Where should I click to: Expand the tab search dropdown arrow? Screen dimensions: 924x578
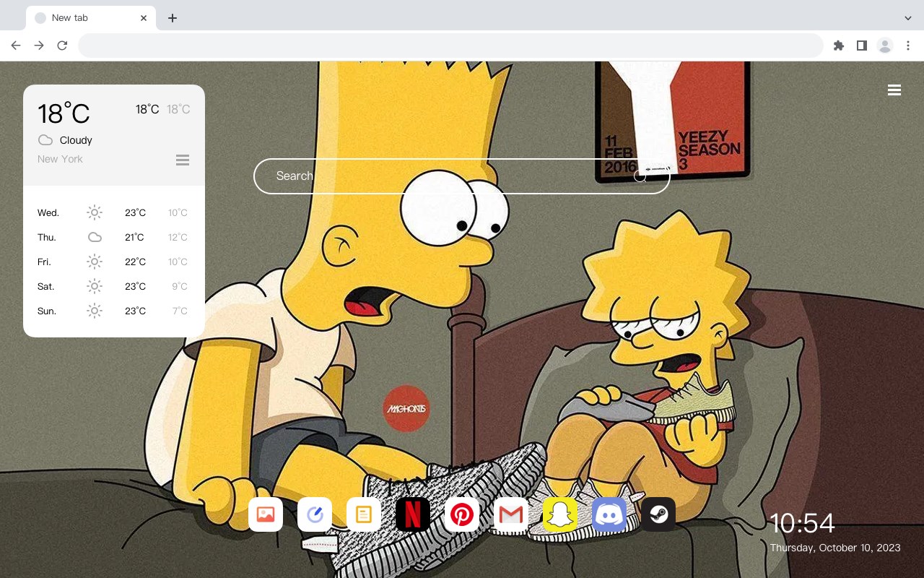point(907,18)
